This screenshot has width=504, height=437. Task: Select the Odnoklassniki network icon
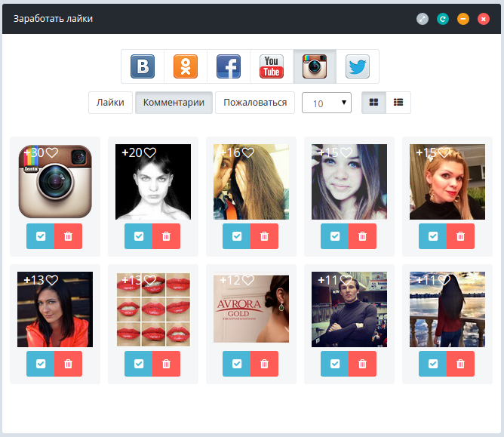(186, 66)
